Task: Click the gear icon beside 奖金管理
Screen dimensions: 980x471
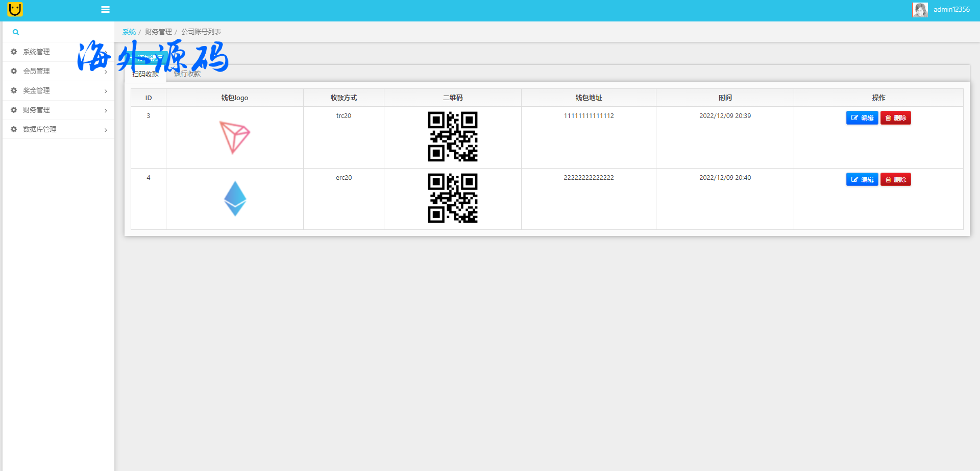Action: pyautogui.click(x=14, y=90)
